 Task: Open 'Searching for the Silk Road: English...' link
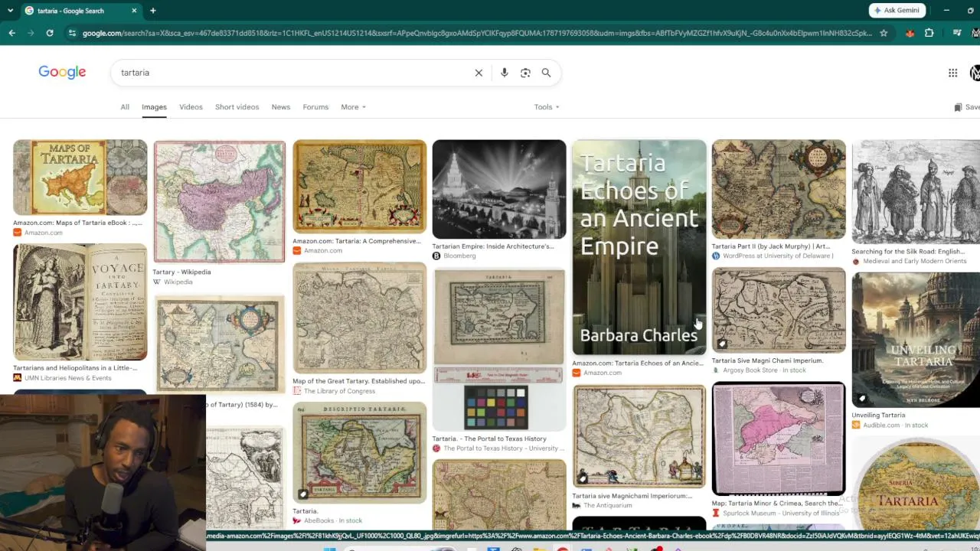coord(908,252)
